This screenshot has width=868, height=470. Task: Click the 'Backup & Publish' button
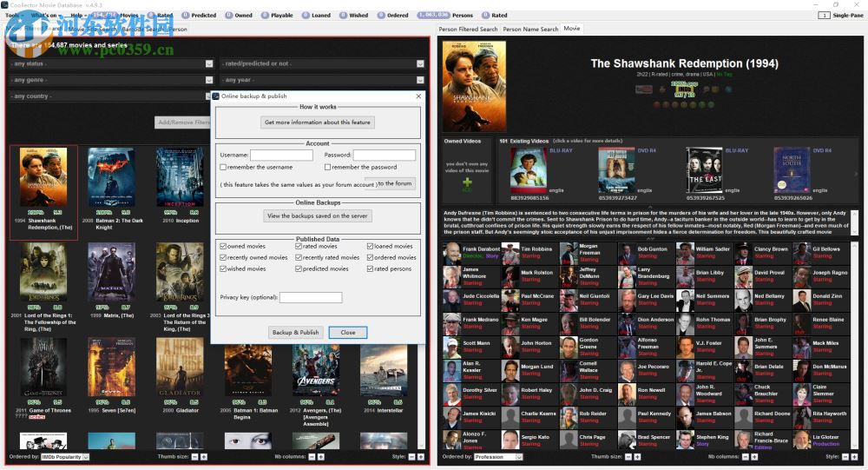296,332
